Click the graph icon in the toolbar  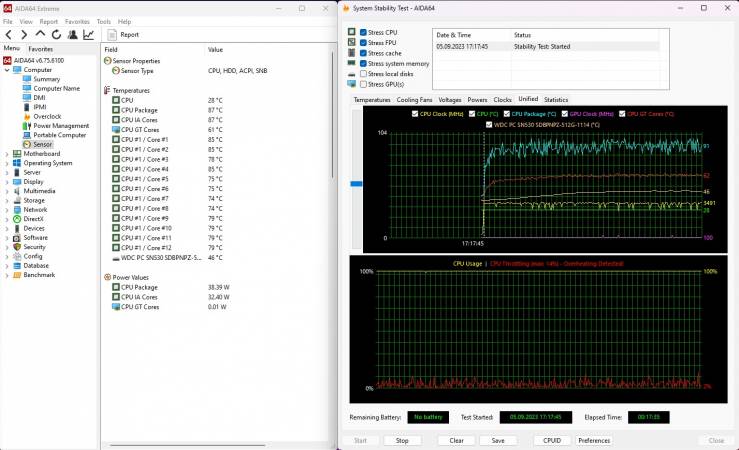point(89,34)
